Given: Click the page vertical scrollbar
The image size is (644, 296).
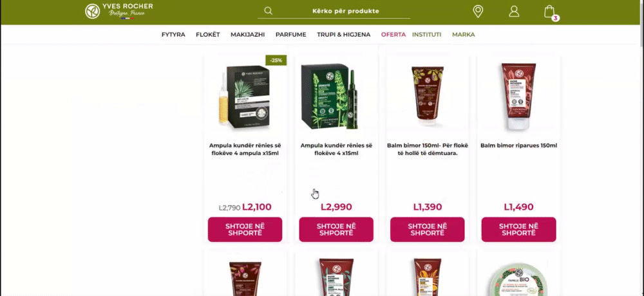Looking at the screenshot, I should pos(641,148).
